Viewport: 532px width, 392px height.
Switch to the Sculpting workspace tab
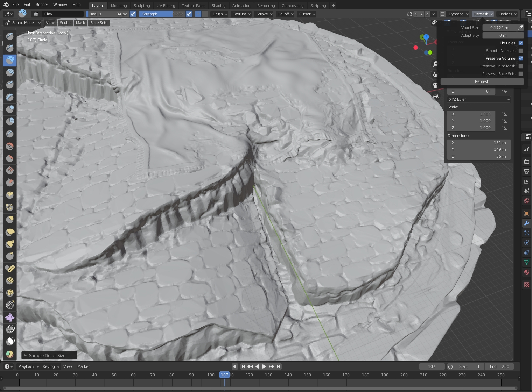point(142,6)
